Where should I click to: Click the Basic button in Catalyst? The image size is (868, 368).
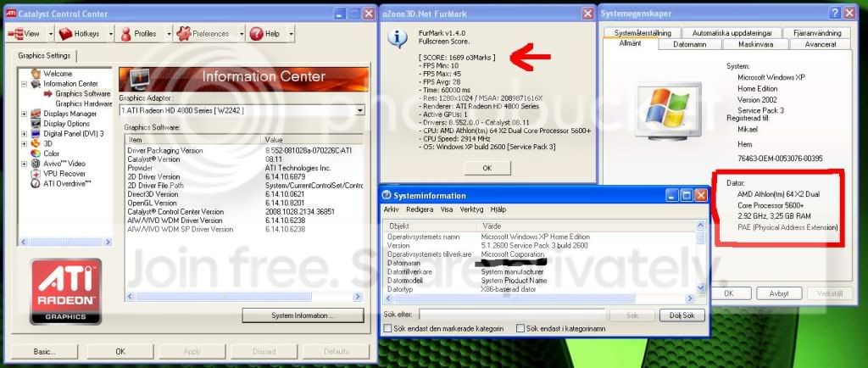click(45, 351)
